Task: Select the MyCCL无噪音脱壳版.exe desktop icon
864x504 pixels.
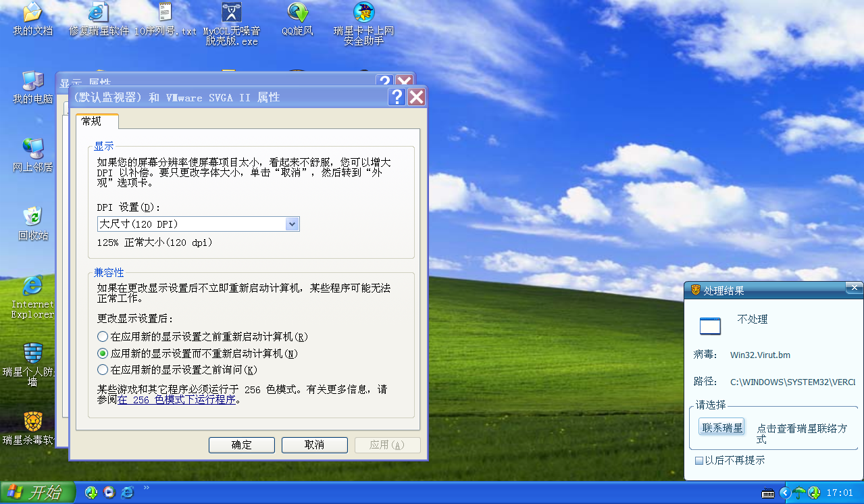Action: (x=231, y=24)
